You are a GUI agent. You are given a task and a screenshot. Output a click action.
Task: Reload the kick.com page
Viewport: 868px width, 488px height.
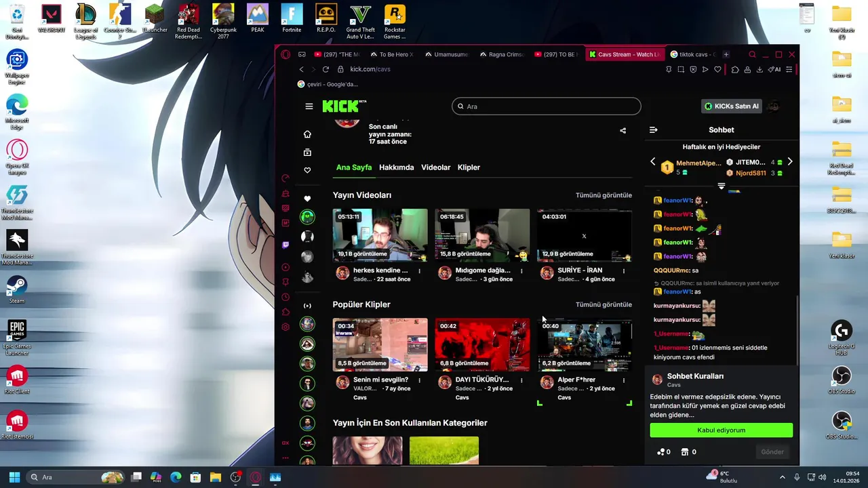[x=325, y=69]
